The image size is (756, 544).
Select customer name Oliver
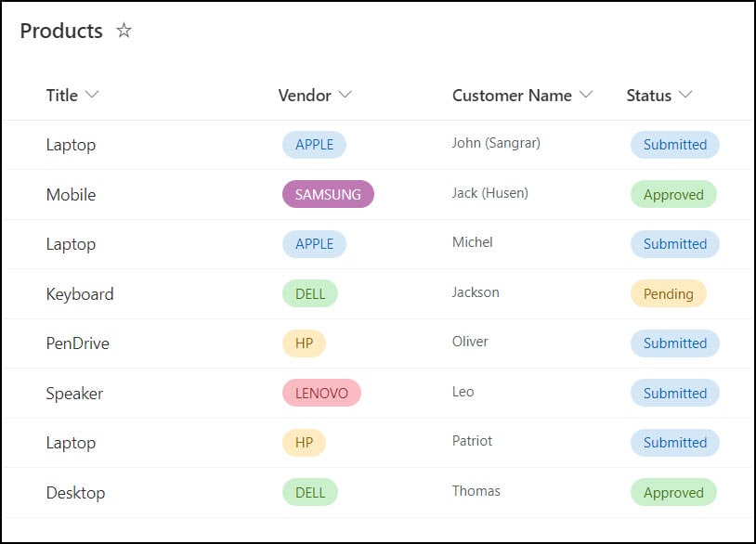coord(470,341)
